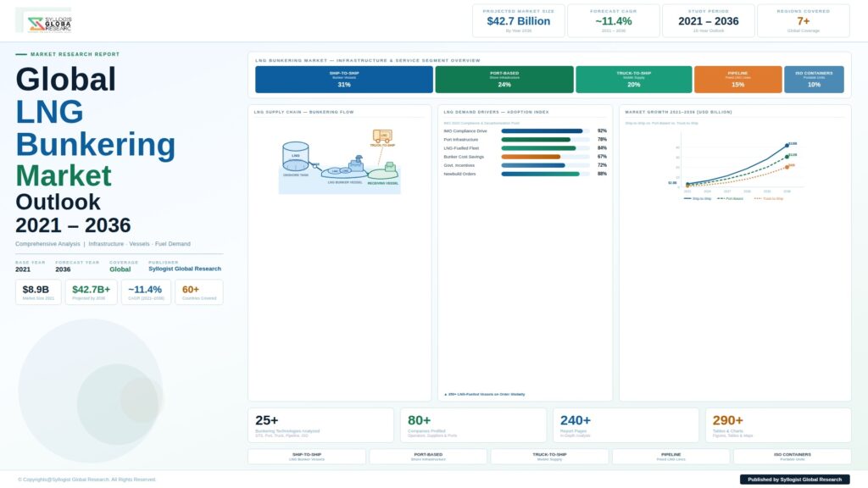Viewport: 868px width, 488px height.
Task: Open the Truck-to-Ship bottom tab
Action: pyautogui.click(x=549, y=457)
